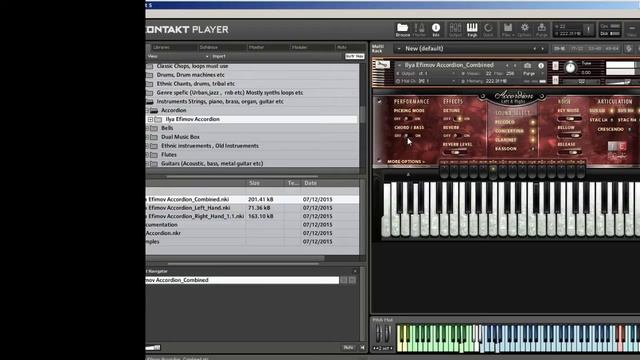Collapse the Accordion folder tree node
Viewport: 640px width, 360px height.
pyautogui.click(x=147, y=110)
